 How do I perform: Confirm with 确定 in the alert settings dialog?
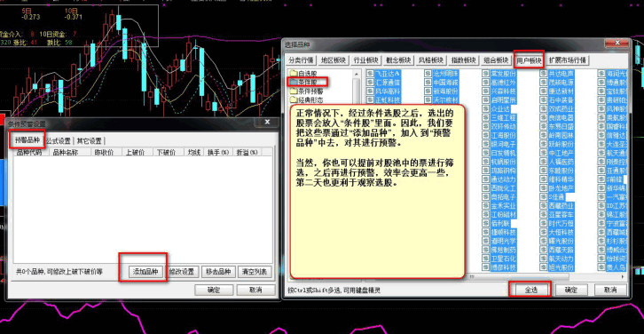[x=214, y=290]
